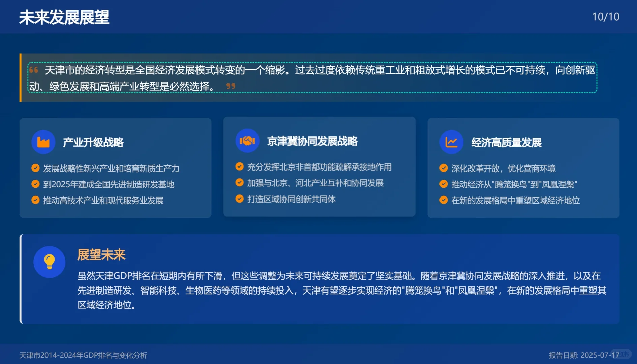Viewport: 637px width, 364px height.
Task: Click the watermark badge in the bottom-right corner
Action: point(622,354)
